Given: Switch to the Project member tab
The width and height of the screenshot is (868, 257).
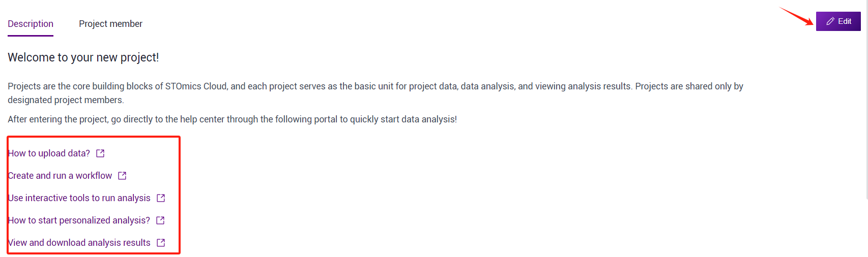Looking at the screenshot, I should tap(110, 24).
